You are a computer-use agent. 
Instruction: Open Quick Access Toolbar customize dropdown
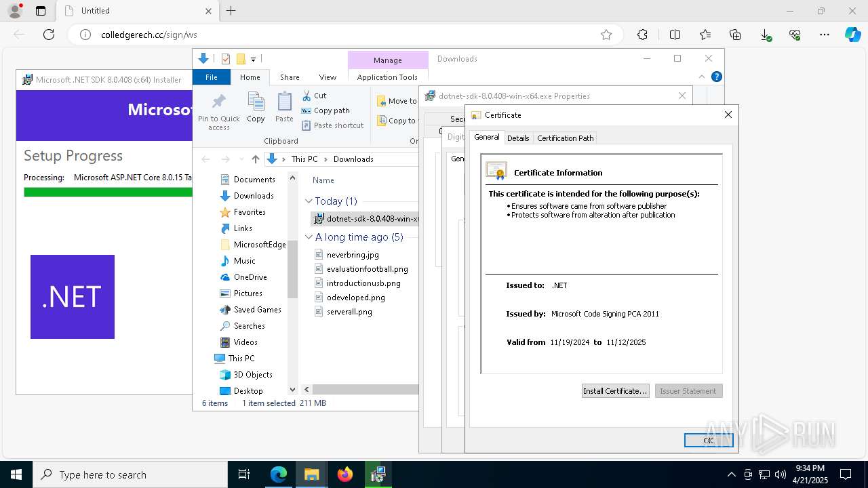253,60
